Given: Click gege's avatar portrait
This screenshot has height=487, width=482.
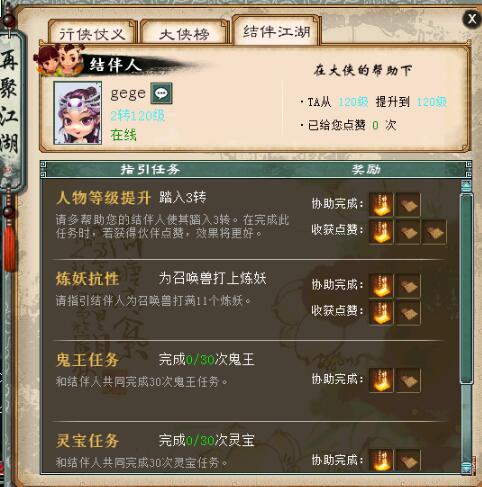Looking at the screenshot, I should (x=78, y=113).
